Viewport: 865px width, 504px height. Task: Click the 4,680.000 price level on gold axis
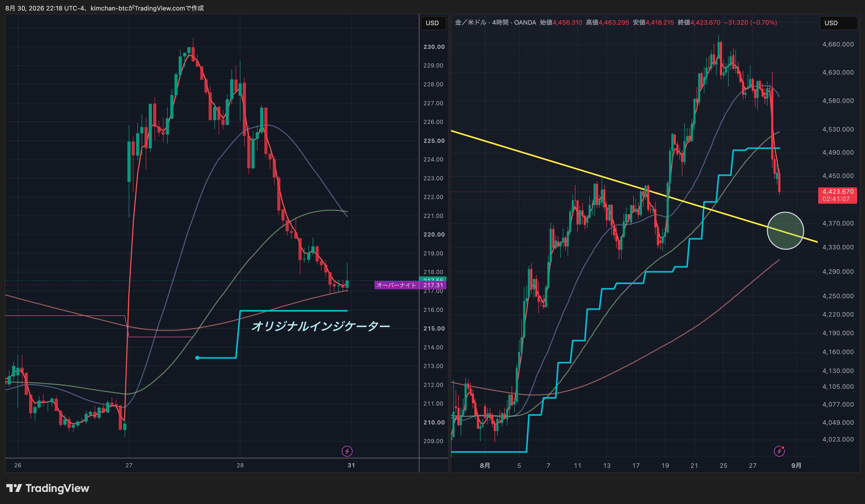(838, 44)
